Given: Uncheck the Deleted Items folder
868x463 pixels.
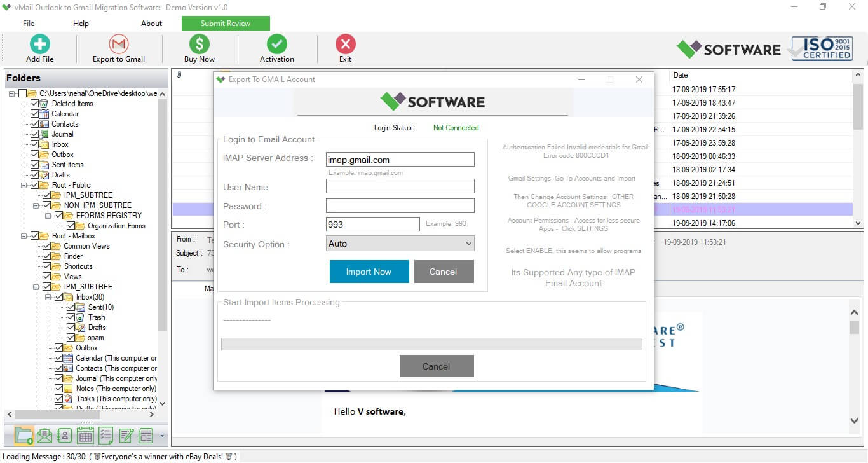Looking at the screenshot, I should (x=34, y=104).
